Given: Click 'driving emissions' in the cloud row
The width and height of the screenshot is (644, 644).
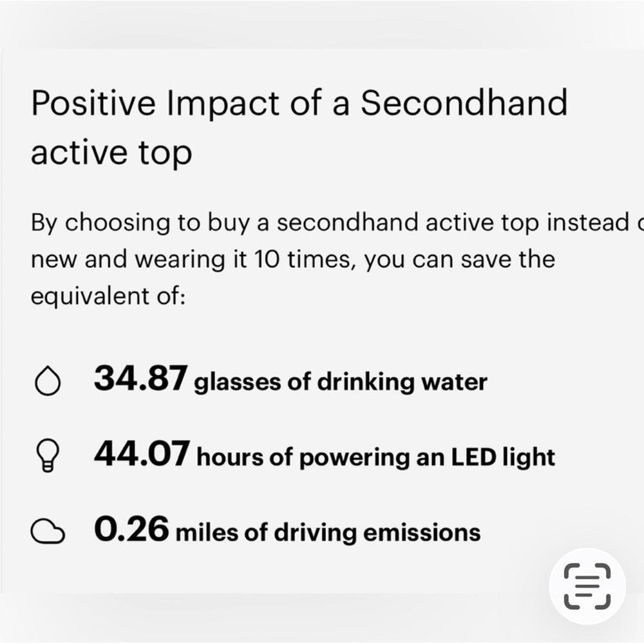Looking at the screenshot, I should tap(377, 533).
